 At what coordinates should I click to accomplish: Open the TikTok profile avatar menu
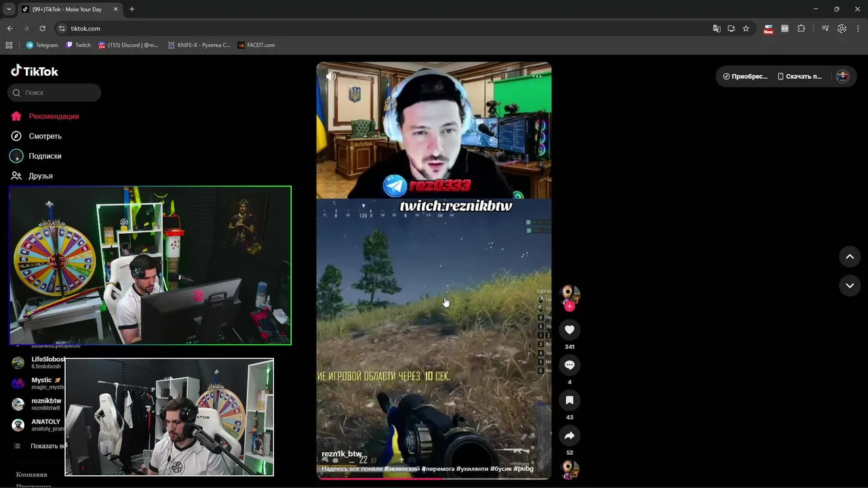843,77
